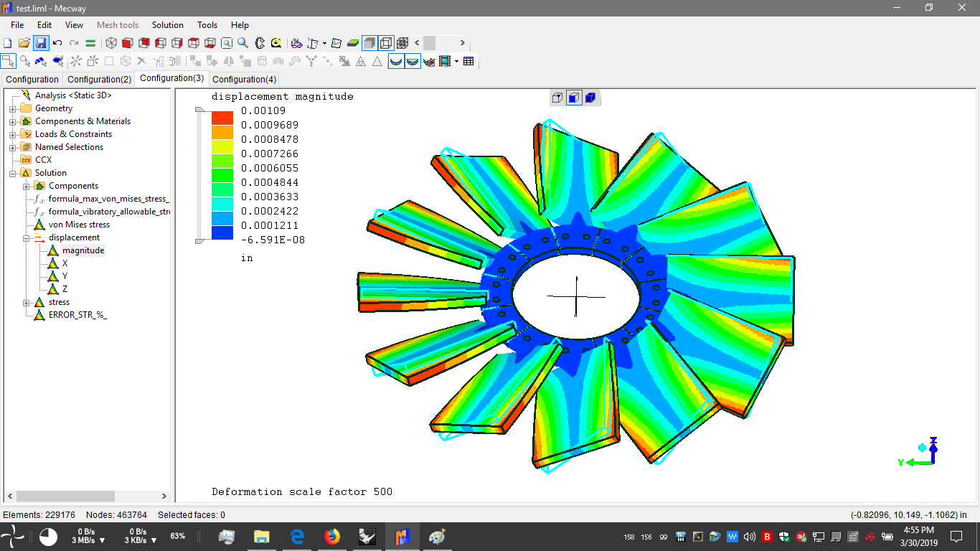Undo the last action
This screenshot has width=980, height=551.
coord(57,43)
